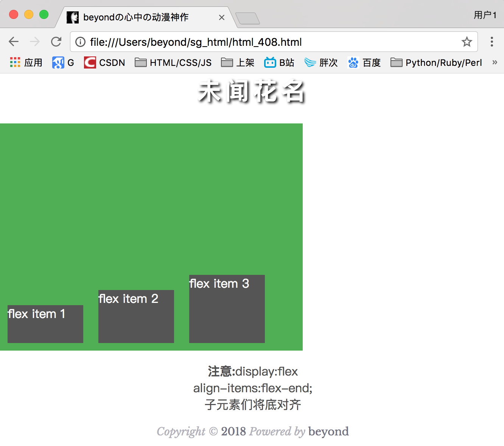Image resolution: width=504 pixels, height=446 pixels.
Task: Click the beyond word in footer
Action: [x=328, y=431]
